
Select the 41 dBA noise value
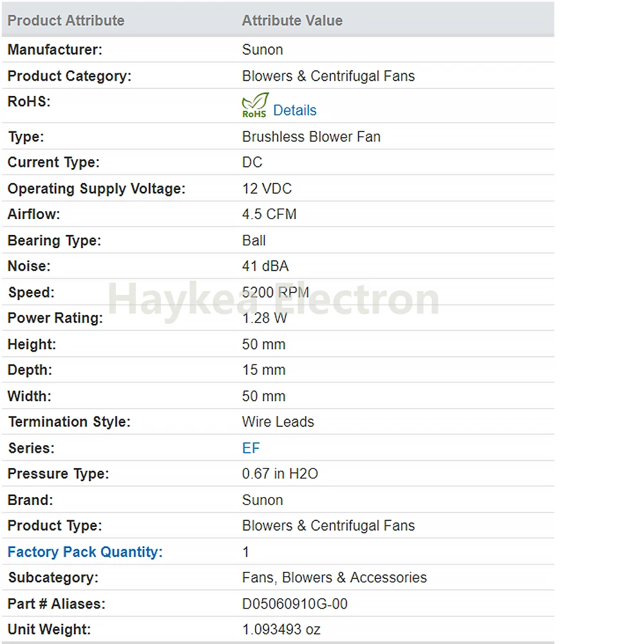coord(265,266)
